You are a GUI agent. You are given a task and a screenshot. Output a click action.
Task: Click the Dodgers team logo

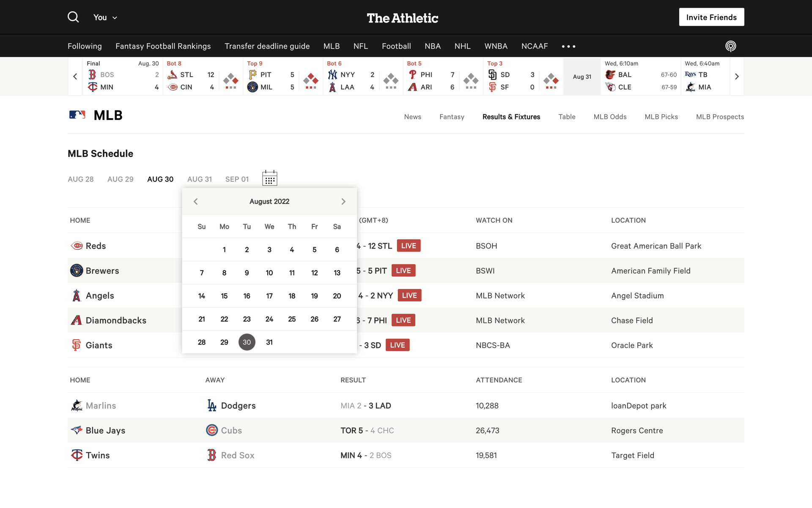[x=212, y=406]
